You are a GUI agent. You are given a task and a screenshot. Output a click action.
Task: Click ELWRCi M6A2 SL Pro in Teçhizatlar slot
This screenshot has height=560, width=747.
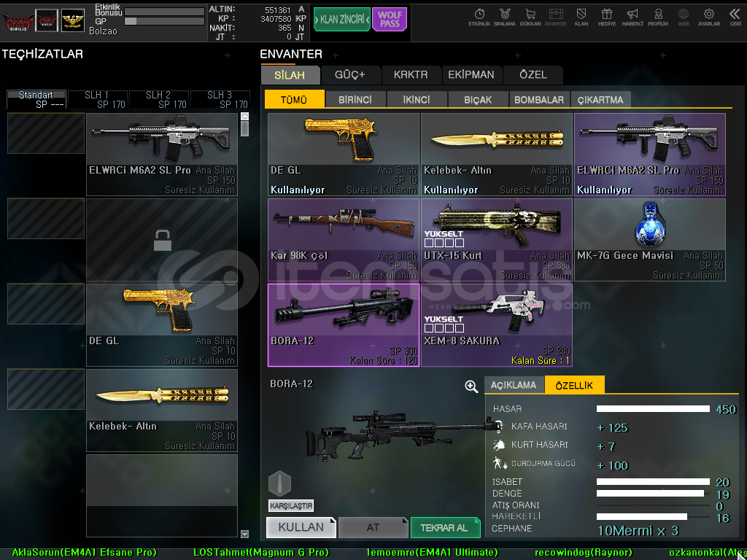tap(162, 155)
